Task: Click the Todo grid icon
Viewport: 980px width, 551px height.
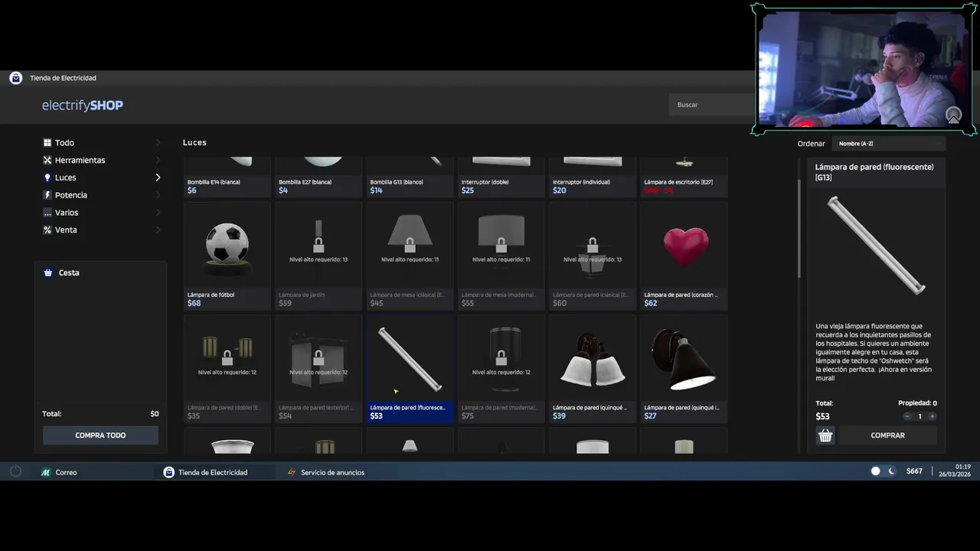Action: click(x=47, y=142)
